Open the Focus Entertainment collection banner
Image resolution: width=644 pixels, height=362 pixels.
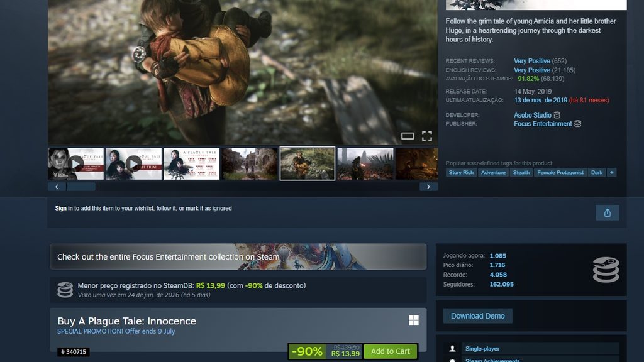[x=238, y=256]
